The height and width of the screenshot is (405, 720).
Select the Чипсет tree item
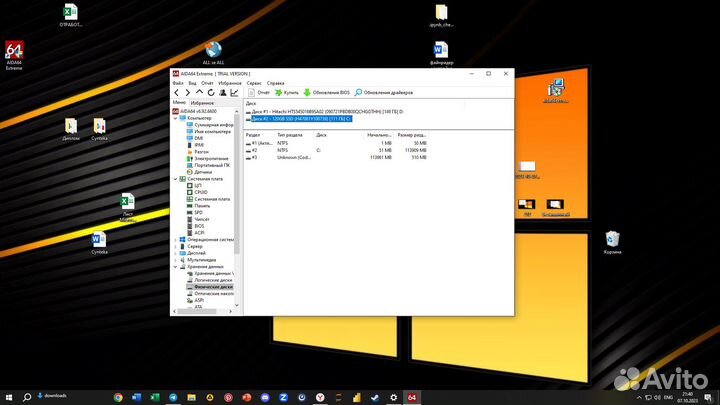198,219
